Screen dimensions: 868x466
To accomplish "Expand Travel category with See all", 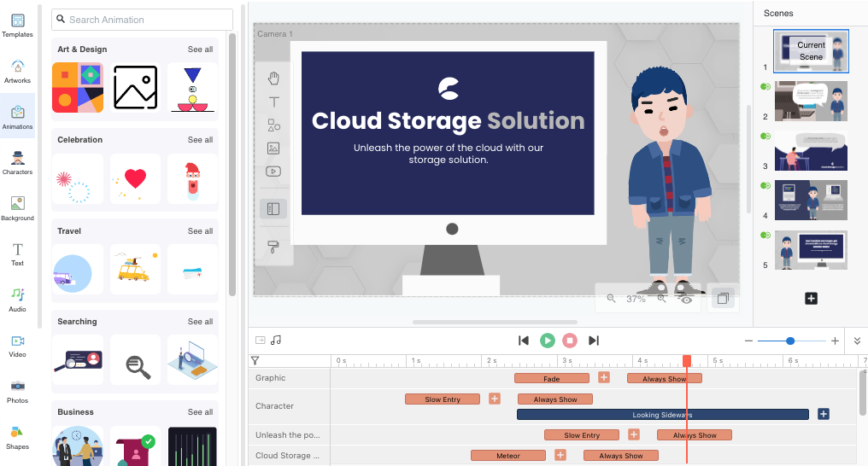I will pyautogui.click(x=200, y=231).
